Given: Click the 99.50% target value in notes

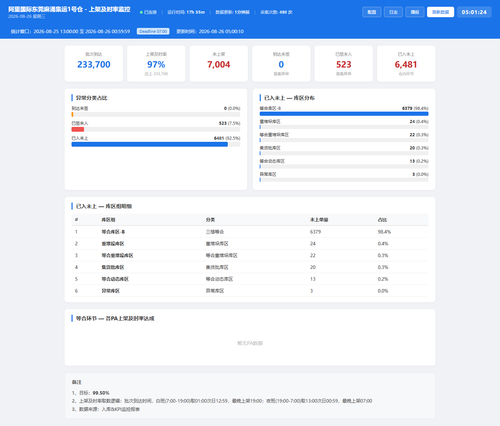Looking at the screenshot, I should pyautogui.click(x=101, y=393).
